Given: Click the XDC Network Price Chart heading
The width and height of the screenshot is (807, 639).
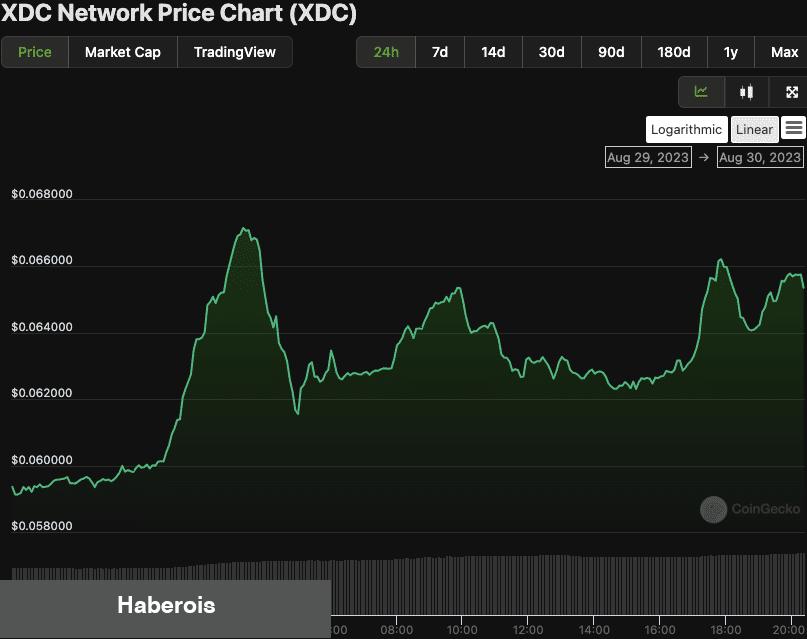Looking at the screenshot, I should coord(179,12).
